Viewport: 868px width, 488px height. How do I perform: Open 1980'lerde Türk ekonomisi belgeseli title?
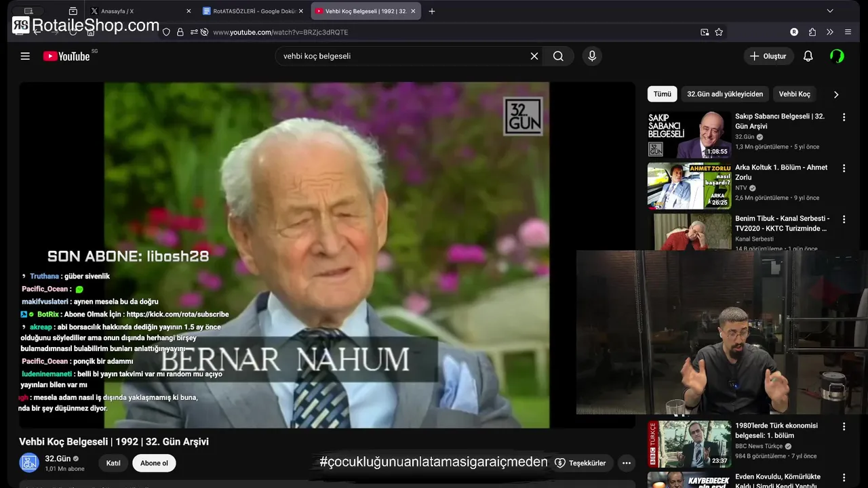point(776,430)
